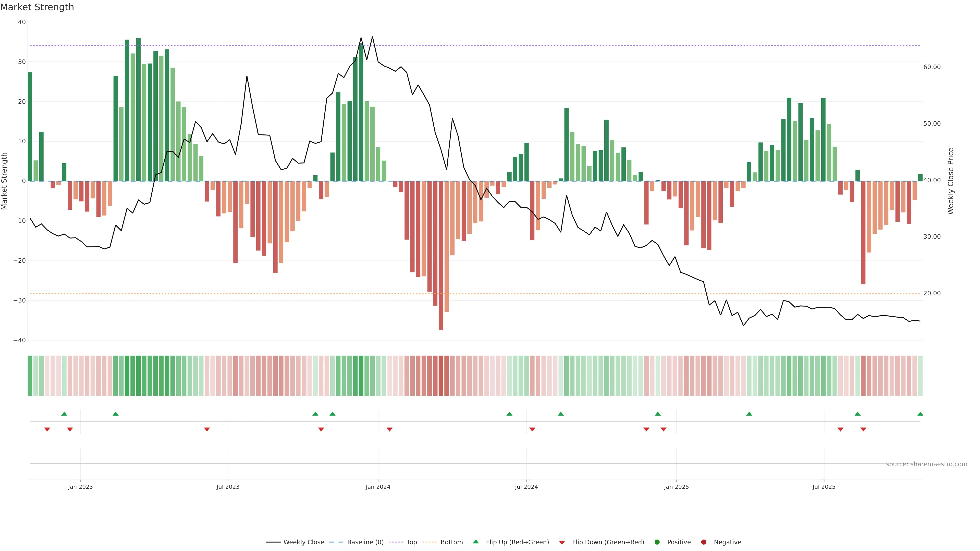Click the Negative red circle legend icon
Viewport: 980px width, 551px height.
[x=703, y=542]
